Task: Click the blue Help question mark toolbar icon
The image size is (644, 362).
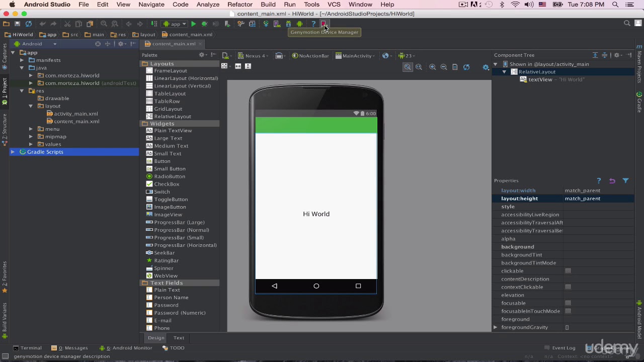Action: (313, 24)
